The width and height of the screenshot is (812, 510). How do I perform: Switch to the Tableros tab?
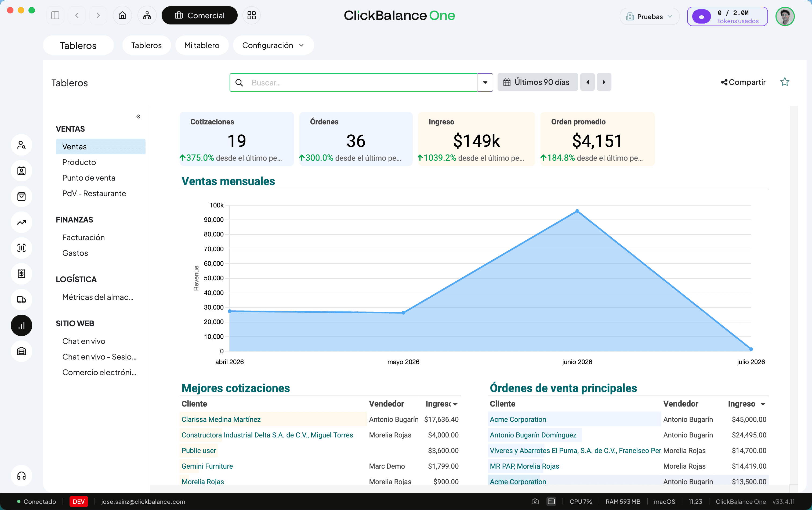(146, 45)
